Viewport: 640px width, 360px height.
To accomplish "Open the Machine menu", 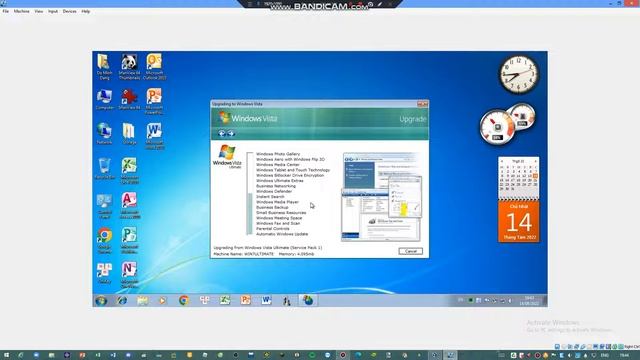I will click(22, 11).
